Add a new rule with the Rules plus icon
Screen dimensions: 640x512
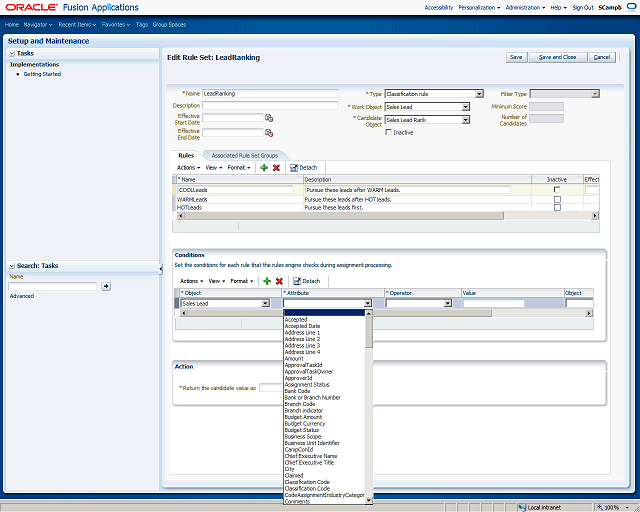point(264,168)
